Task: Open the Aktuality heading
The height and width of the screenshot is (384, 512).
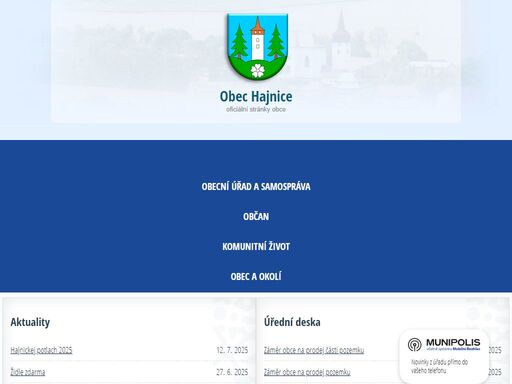Action: (x=30, y=322)
